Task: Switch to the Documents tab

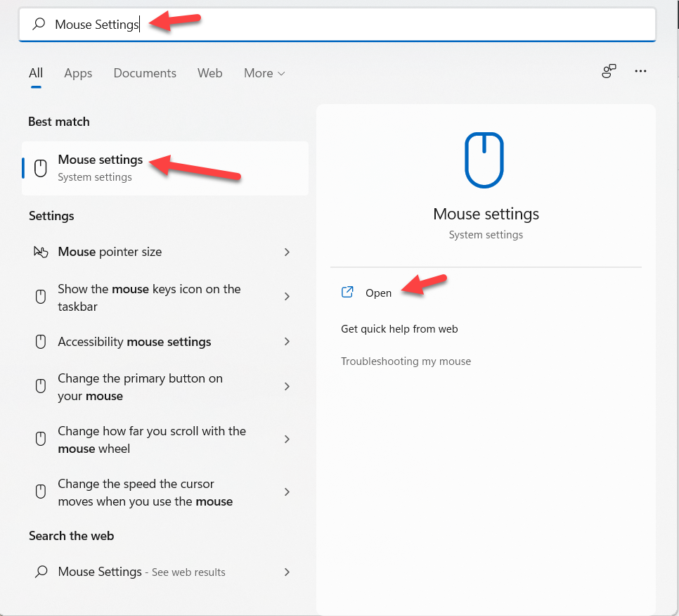Action: (145, 73)
